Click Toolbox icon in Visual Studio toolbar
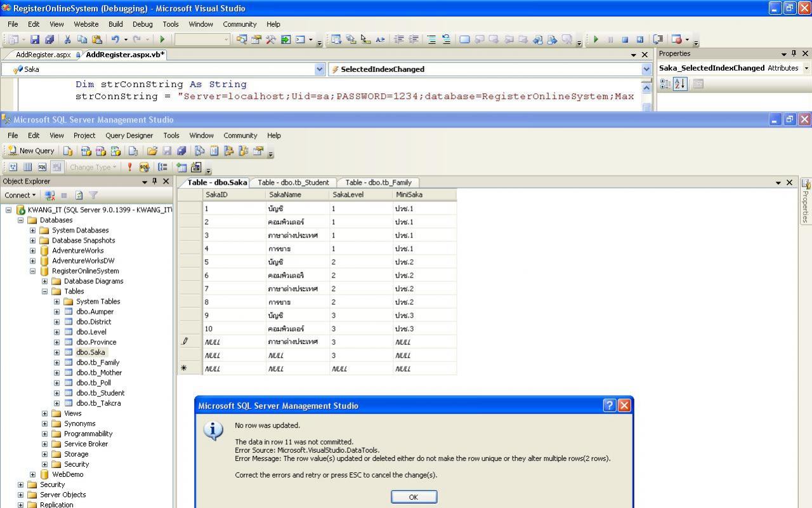812x508 pixels. click(271, 39)
